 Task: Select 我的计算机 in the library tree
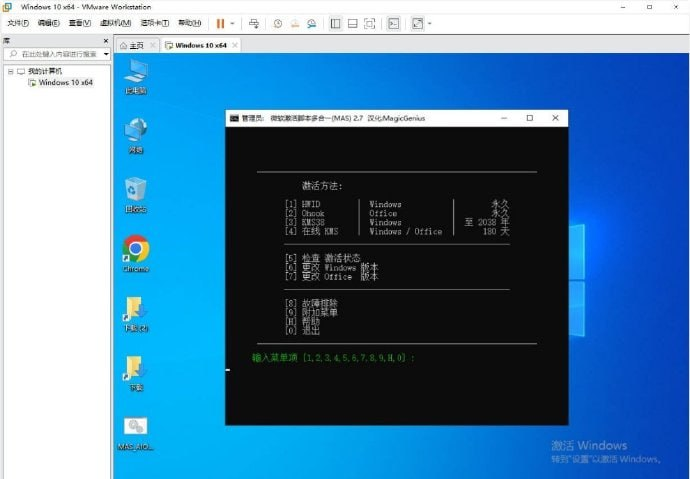click(45, 71)
